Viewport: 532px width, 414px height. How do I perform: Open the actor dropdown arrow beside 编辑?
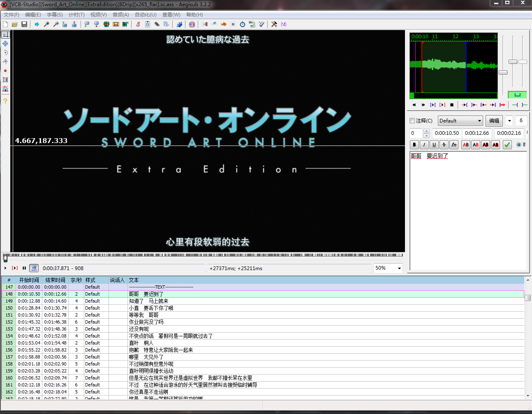tap(509, 121)
